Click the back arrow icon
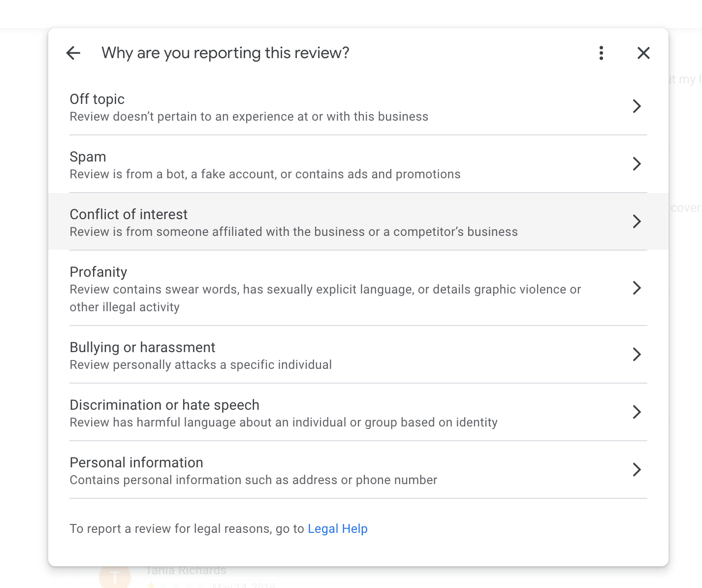 73,53
